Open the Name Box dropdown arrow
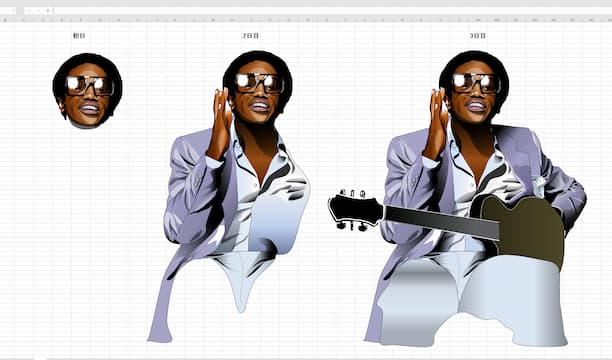612x360 pixels. [14, 11]
